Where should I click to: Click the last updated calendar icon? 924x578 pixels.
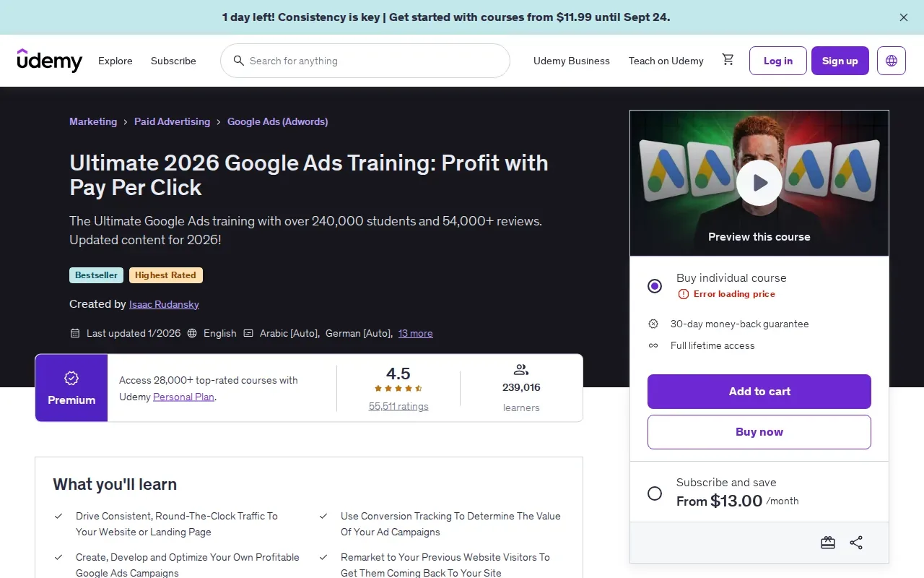[x=75, y=333]
